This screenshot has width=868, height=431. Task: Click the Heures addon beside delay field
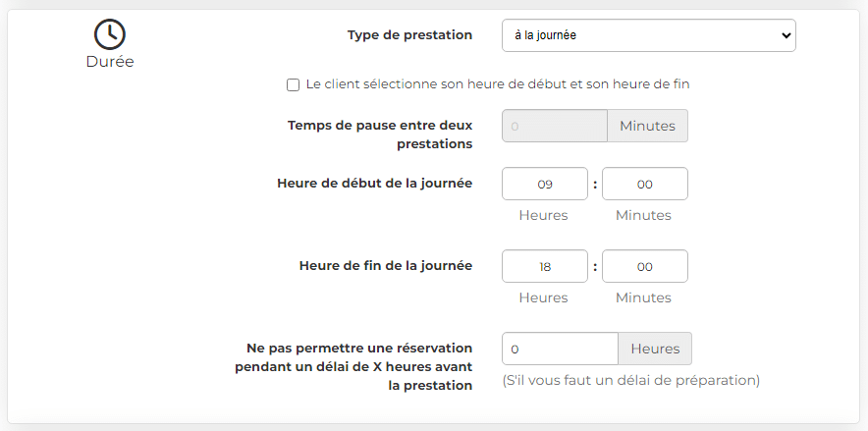pos(655,349)
